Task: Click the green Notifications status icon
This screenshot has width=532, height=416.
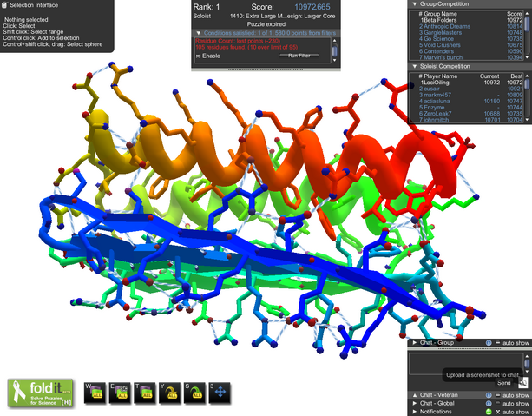Action: (x=489, y=412)
